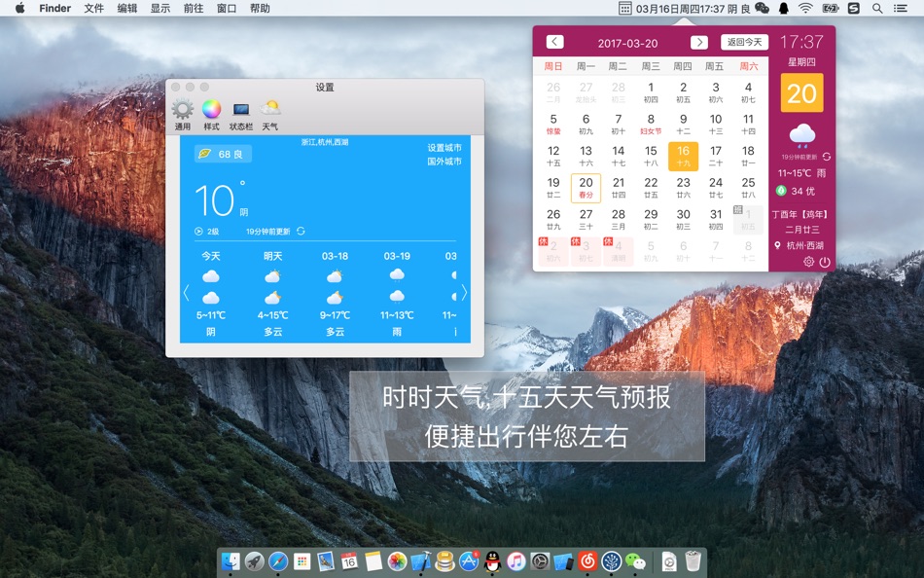Open the Apple menu
Viewport: 924px width, 578px height.
click(x=20, y=8)
